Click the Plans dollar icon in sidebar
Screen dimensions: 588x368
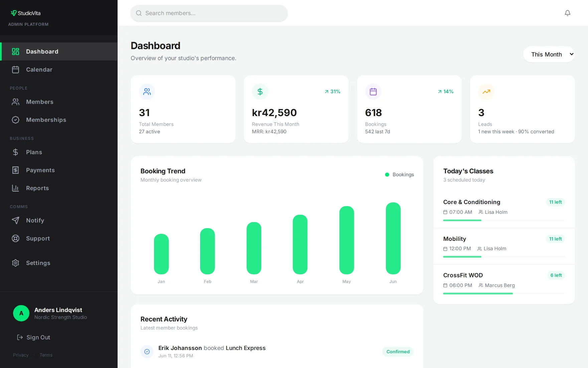pos(15,152)
